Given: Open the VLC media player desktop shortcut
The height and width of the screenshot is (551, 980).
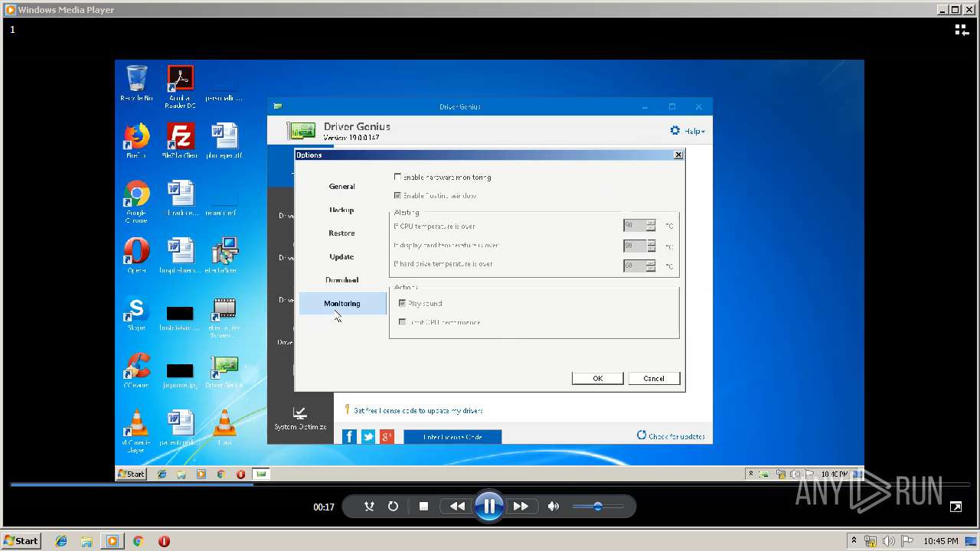Looking at the screenshot, I should (x=136, y=432).
